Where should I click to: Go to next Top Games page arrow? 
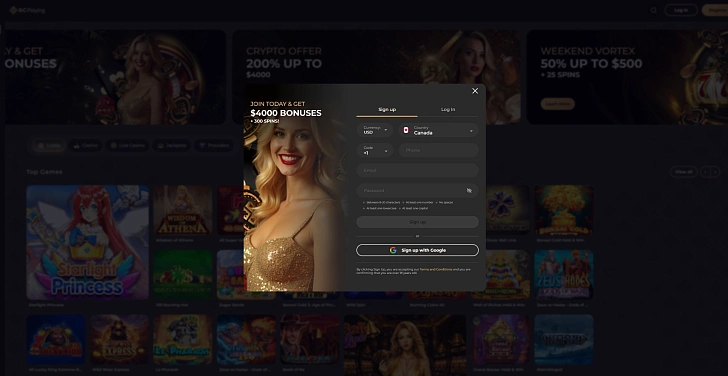click(x=715, y=172)
